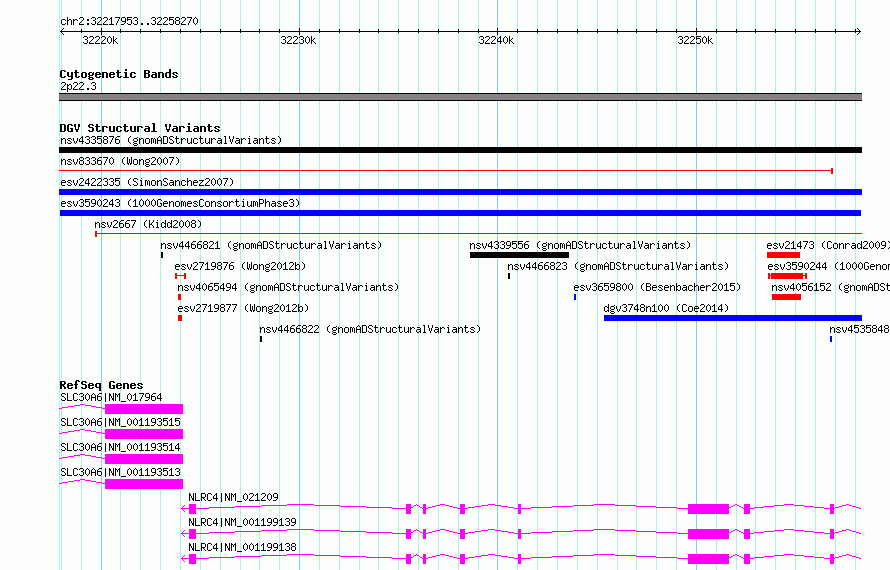Click the SLC30A6|NM_001193514 exon block
This screenshot has height=570, width=890.
tap(144, 459)
